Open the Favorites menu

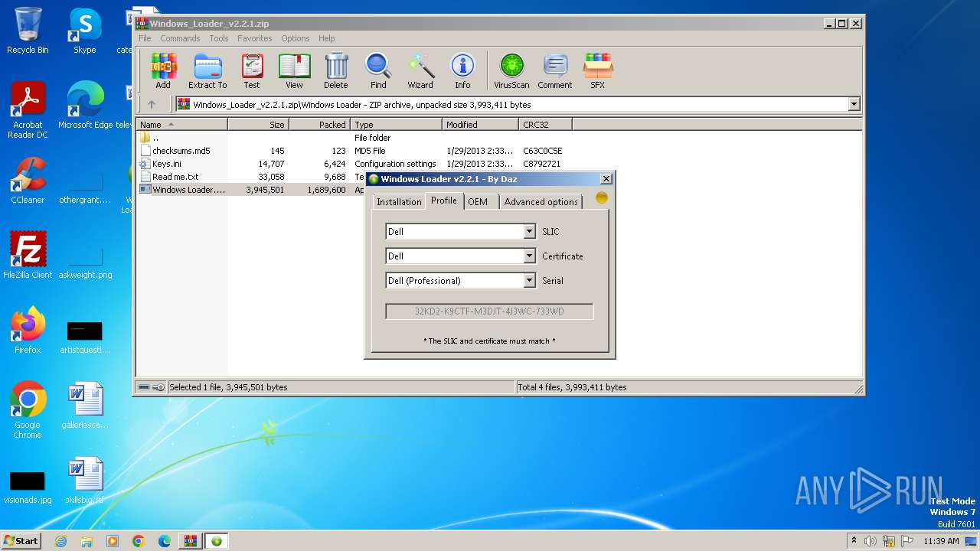click(x=254, y=38)
